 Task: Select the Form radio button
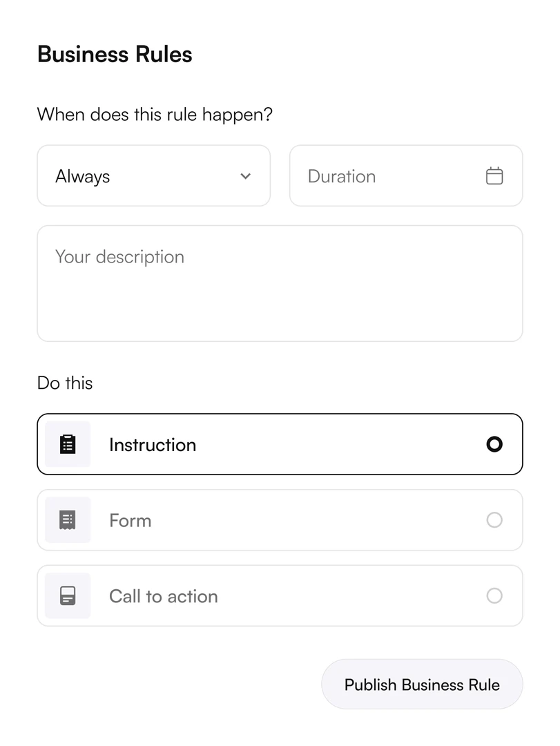pos(494,520)
